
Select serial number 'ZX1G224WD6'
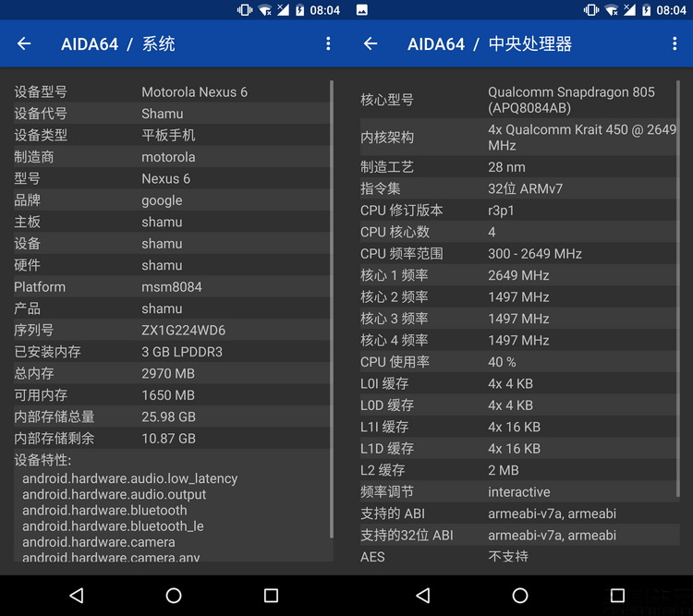coord(184,330)
